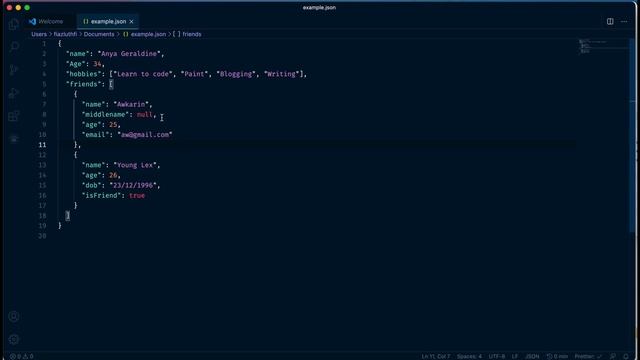This screenshot has width=640, height=360.
Task: Open the Run and Debug view
Action: [13, 93]
